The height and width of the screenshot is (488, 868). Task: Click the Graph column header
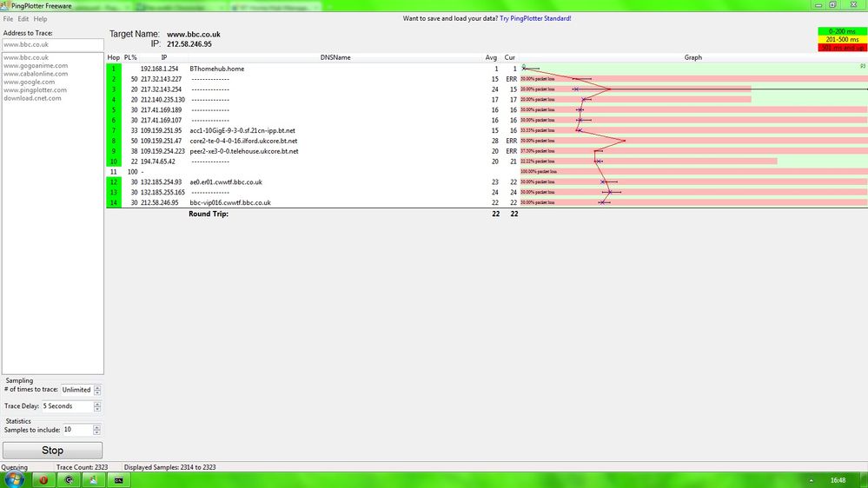point(693,57)
